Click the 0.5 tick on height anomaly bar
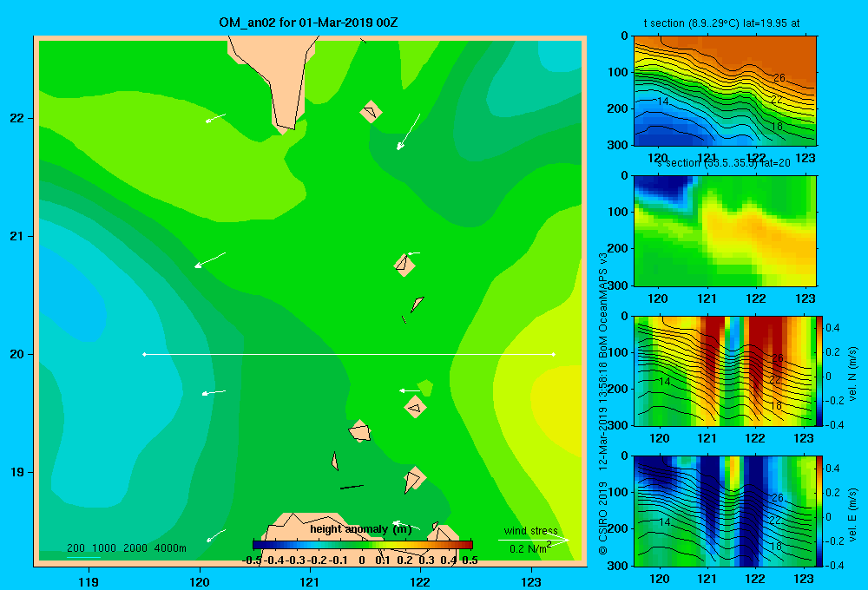 470,560
